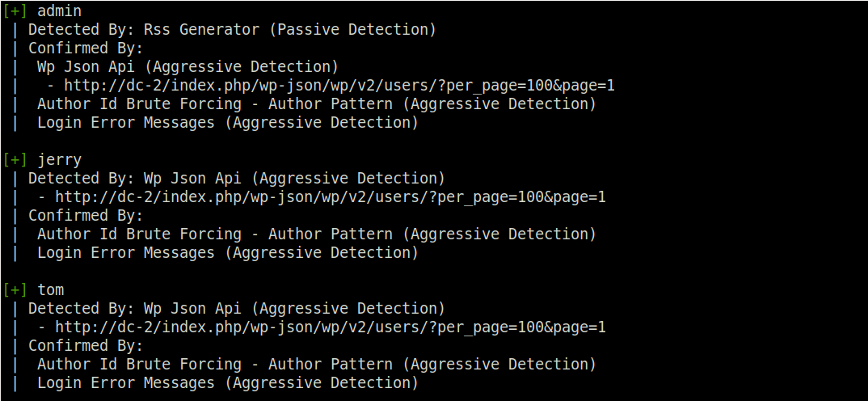
Task: Click the Rss Generator (Passive Detection) line
Action: point(232,29)
